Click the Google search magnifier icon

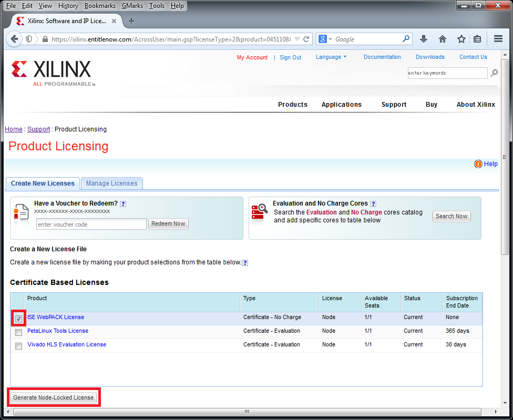pyautogui.click(x=406, y=39)
